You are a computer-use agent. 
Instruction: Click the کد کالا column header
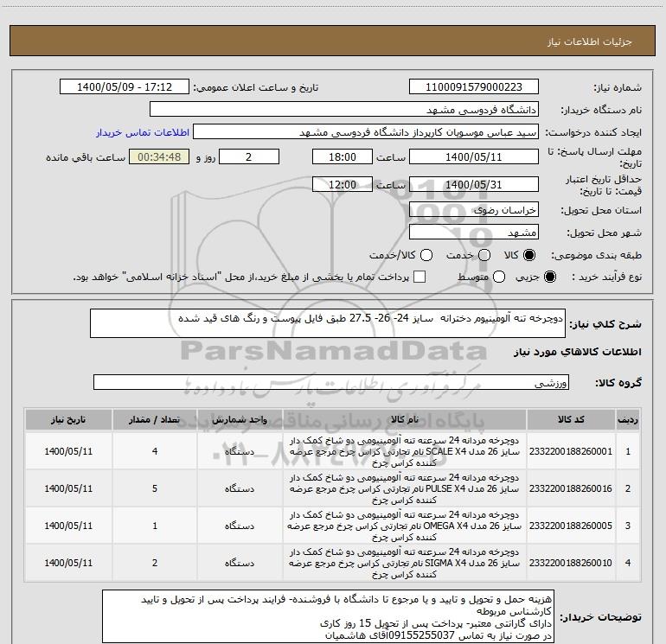pos(571,420)
